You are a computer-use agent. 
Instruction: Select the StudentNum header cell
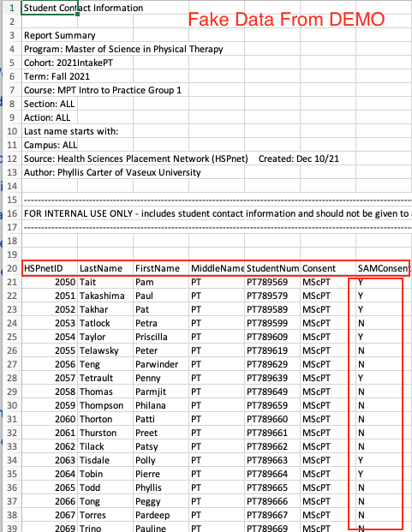click(272, 268)
